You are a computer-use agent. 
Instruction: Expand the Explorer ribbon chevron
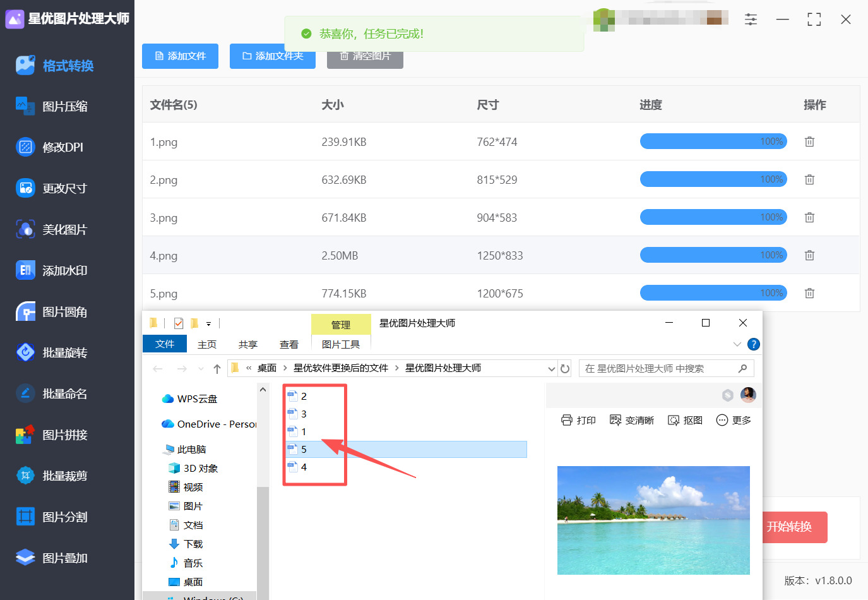[x=737, y=344]
